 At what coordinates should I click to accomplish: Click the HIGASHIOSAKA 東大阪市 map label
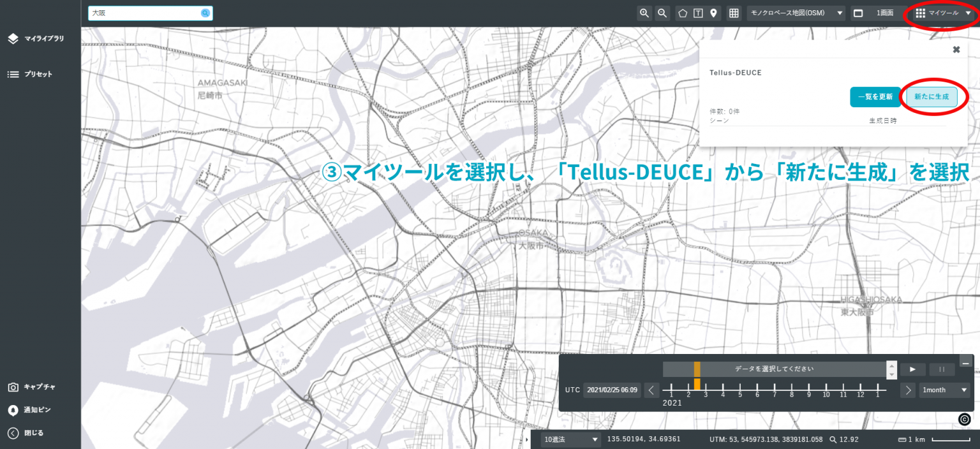coord(870,306)
